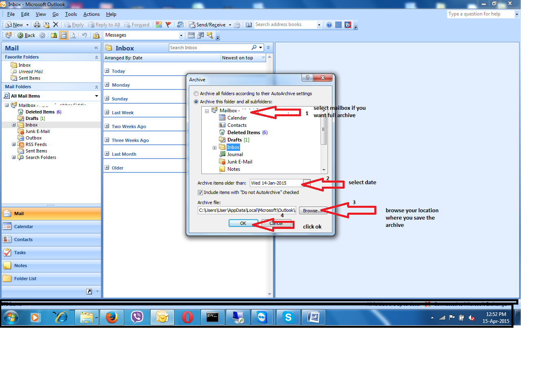Open the Edit menu

[x=25, y=14]
